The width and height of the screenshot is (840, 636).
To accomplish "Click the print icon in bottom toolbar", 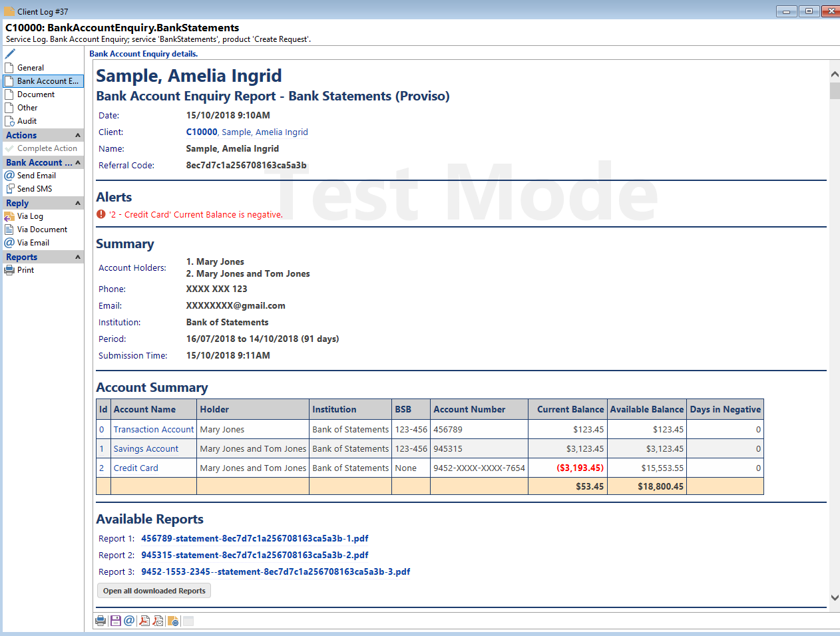I will tap(101, 621).
